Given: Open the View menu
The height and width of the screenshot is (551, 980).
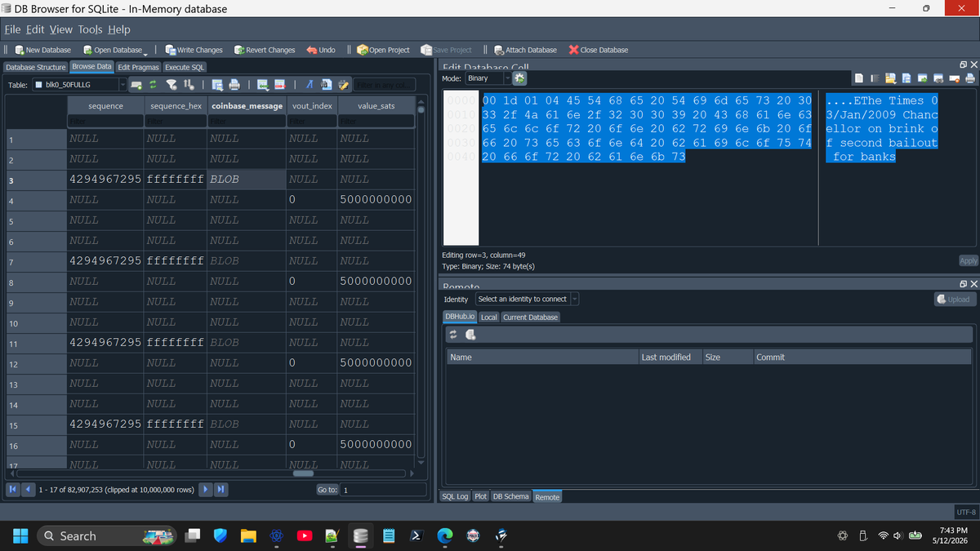Looking at the screenshot, I should click(x=61, y=29).
